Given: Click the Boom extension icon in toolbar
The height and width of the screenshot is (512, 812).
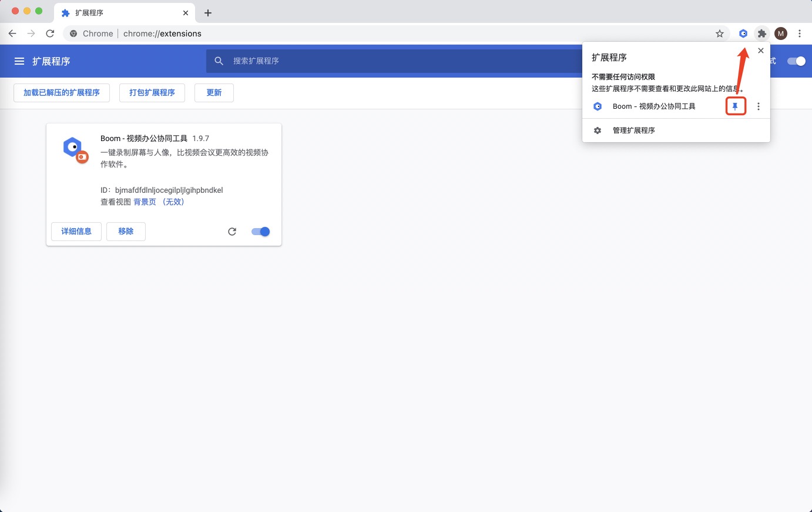Looking at the screenshot, I should (743, 34).
